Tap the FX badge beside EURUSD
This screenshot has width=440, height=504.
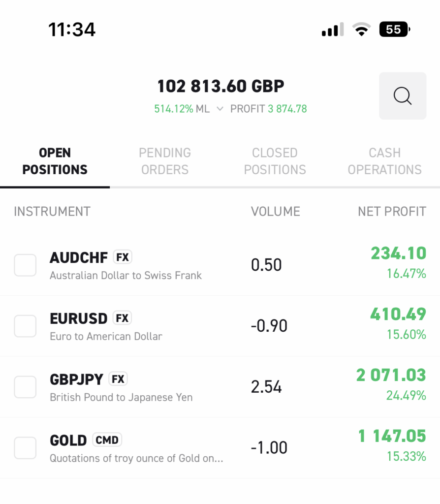122,318
